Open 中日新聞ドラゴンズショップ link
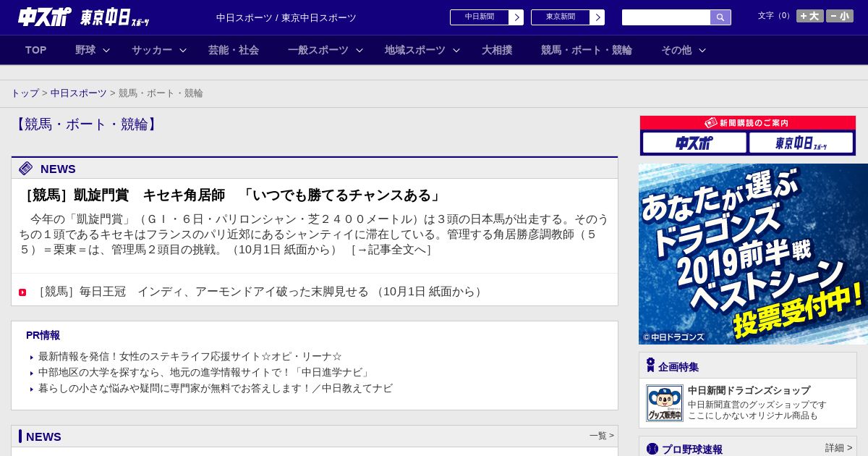This screenshot has width=868, height=456. [x=749, y=391]
